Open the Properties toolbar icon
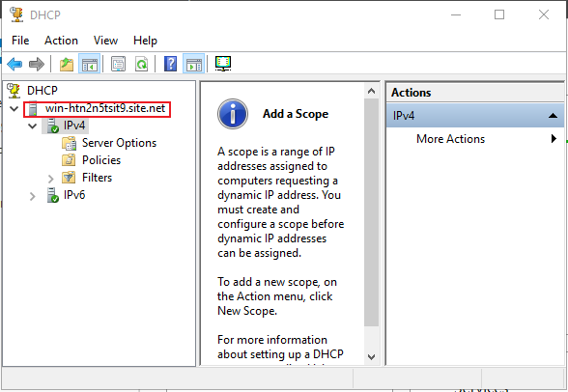This screenshot has height=392, width=568. (118, 64)
